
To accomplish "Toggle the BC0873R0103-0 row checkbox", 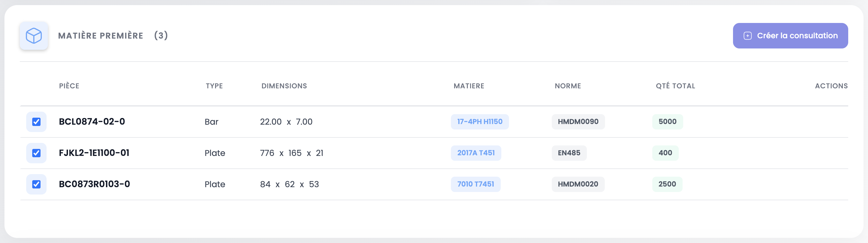I will (x=36, y=184).
